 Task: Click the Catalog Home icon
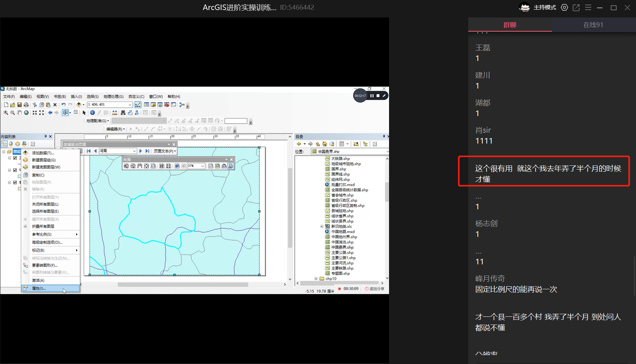pyautogui.click(x=325, y=144)
